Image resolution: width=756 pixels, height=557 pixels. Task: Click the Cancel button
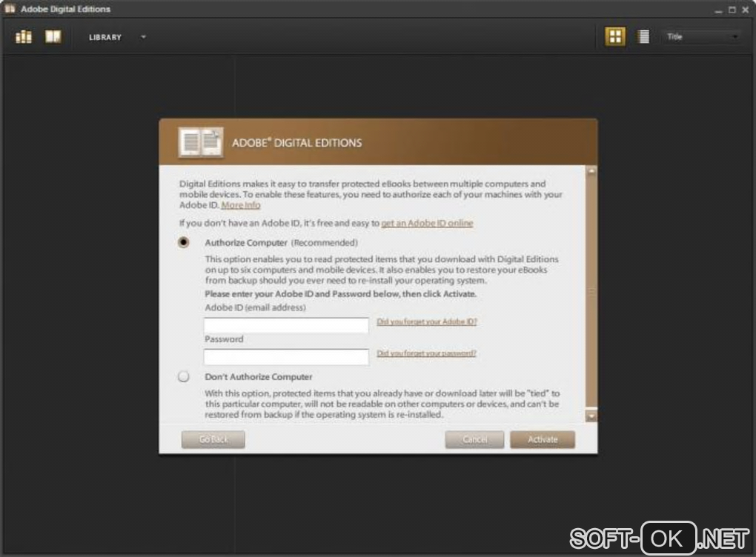(474, 439)
